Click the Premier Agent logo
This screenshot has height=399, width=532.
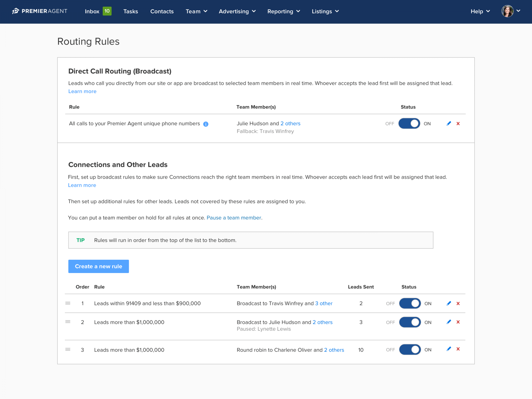tap(39, 11)
